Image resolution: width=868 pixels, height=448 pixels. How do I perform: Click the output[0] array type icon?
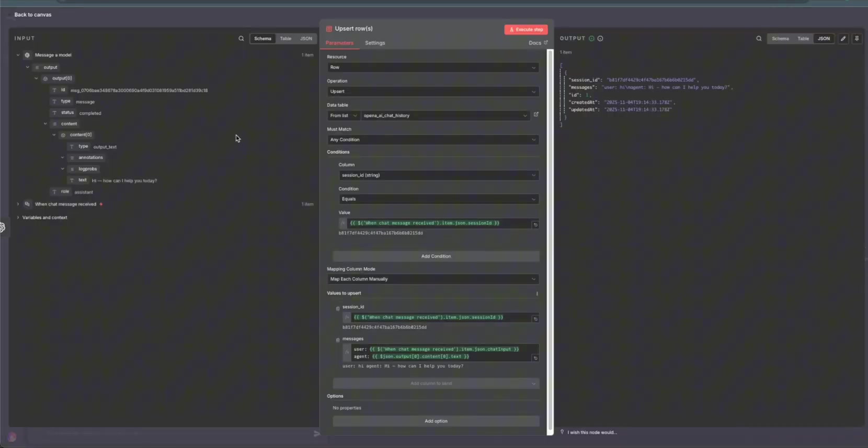[45, 79]
